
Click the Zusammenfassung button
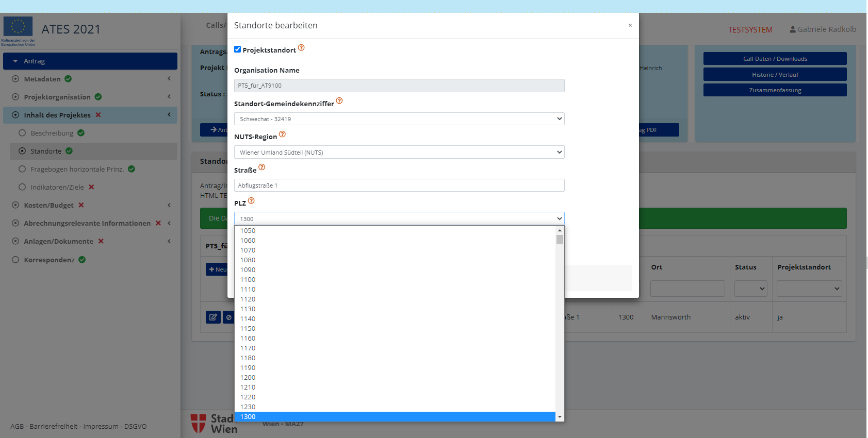click(775, 90)
